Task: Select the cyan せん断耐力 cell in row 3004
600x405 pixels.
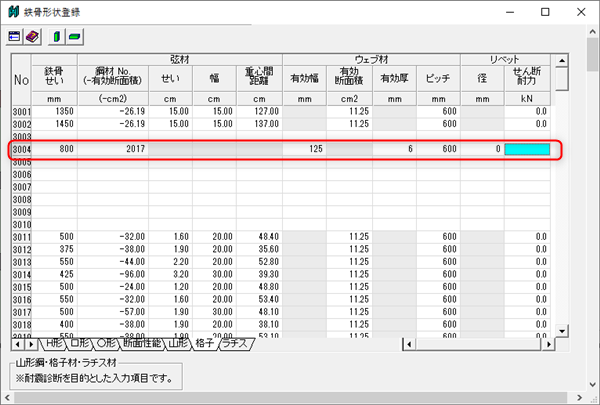Action: (527, 149)
